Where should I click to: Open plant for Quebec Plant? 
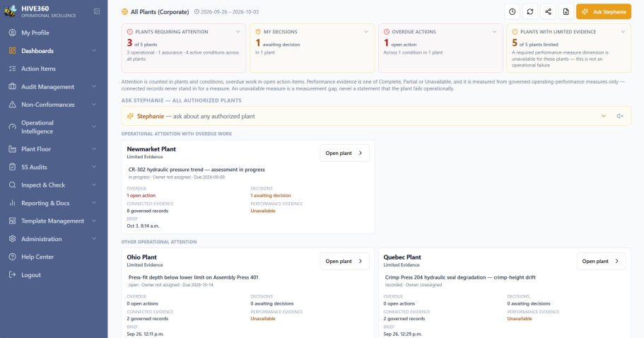pos(601,261)
